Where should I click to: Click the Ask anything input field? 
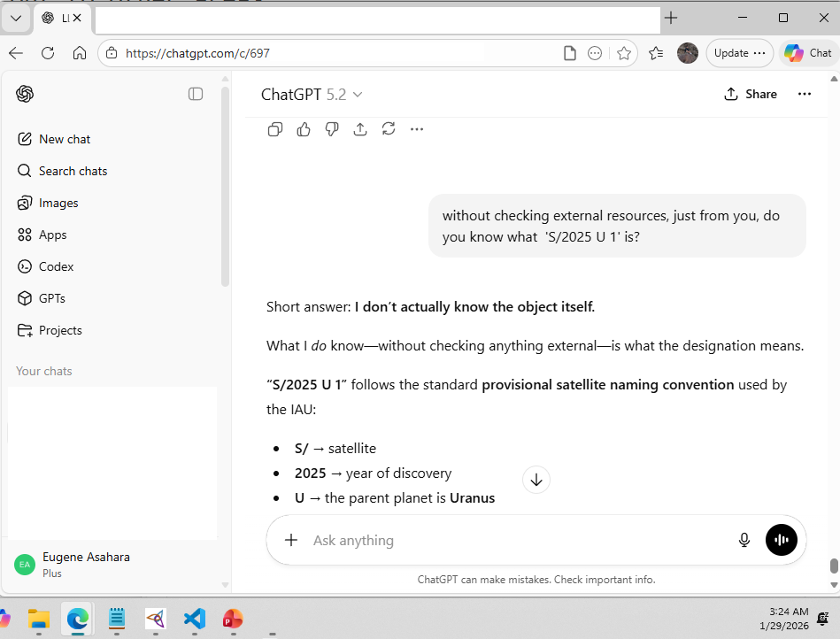[513, 540]
